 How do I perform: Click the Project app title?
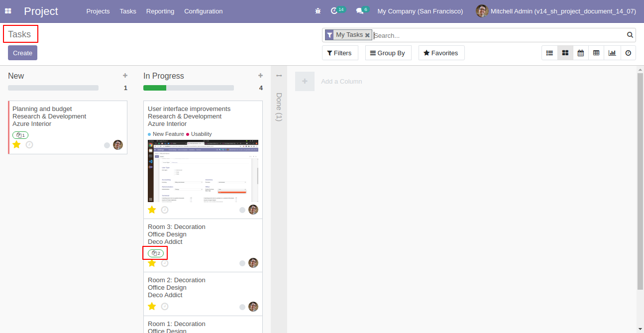(41, 11)
